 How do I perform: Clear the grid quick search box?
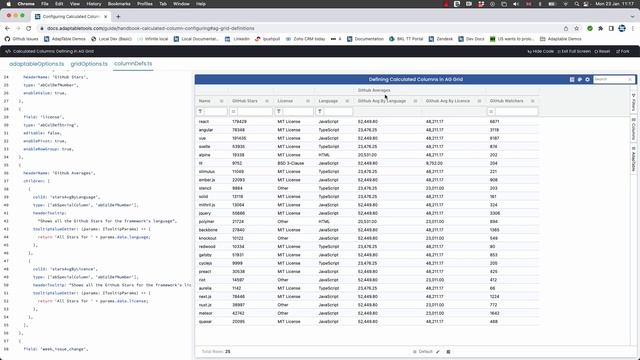click(x=630, y=79)
